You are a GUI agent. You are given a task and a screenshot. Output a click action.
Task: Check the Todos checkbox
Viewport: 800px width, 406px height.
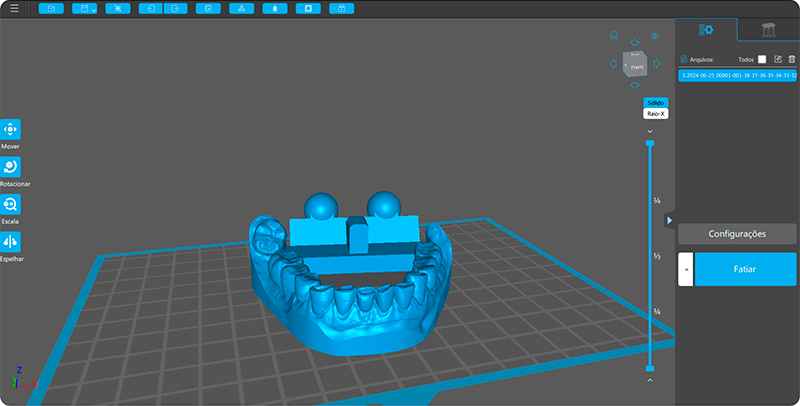pos(762,59)
